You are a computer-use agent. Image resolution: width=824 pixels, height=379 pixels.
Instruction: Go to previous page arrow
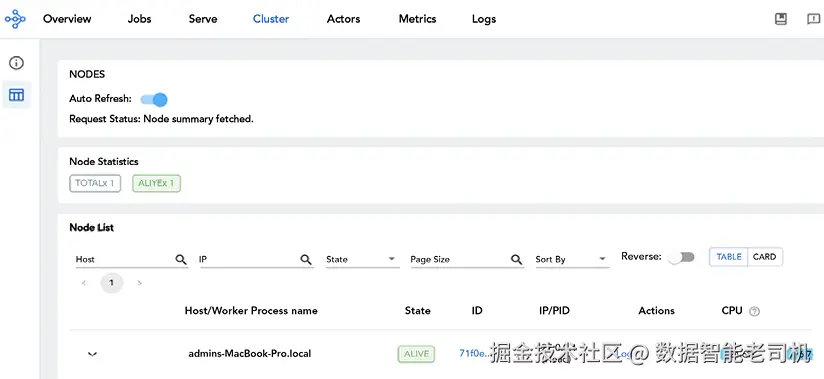pos(84,283)
